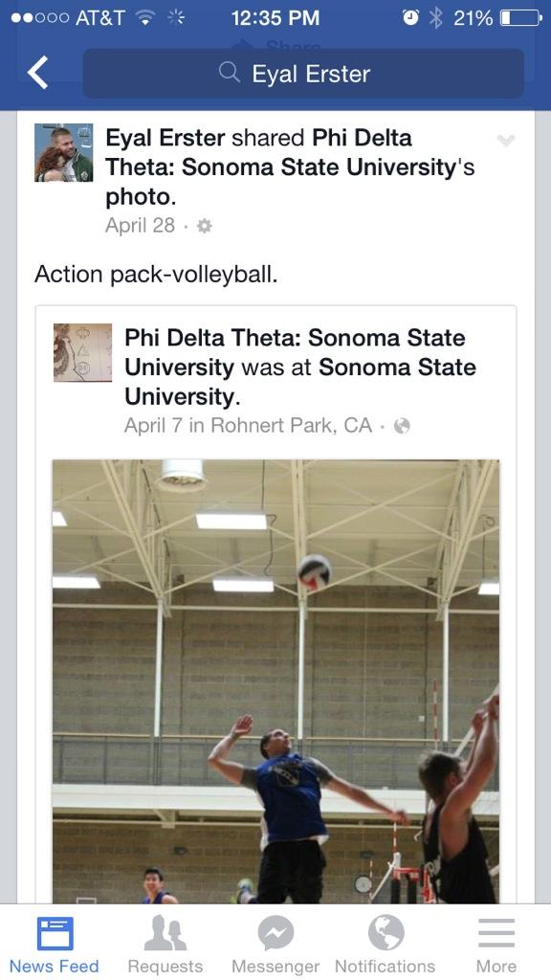The width and height of the screenshot is (551, 980).
Task: Open the News Feed tab icon
Action: click(55, 934)
